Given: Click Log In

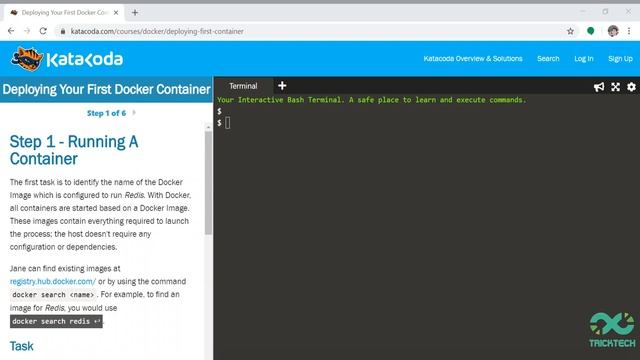Looking at the screenshot, I should coord(584,59).
